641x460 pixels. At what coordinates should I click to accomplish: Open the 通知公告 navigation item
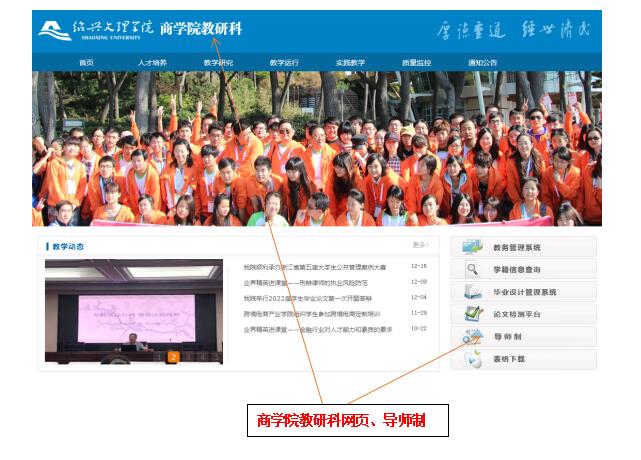[x=482, y=63]
